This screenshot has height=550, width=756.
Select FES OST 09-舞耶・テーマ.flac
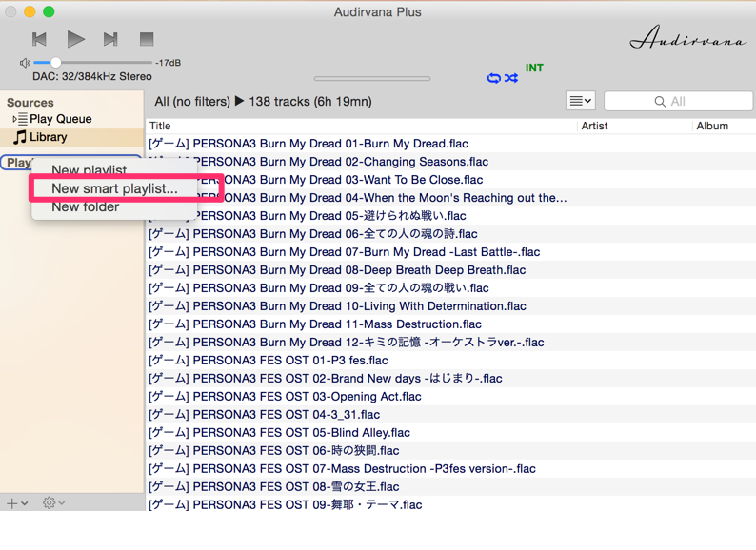click(x=450, y=504)
